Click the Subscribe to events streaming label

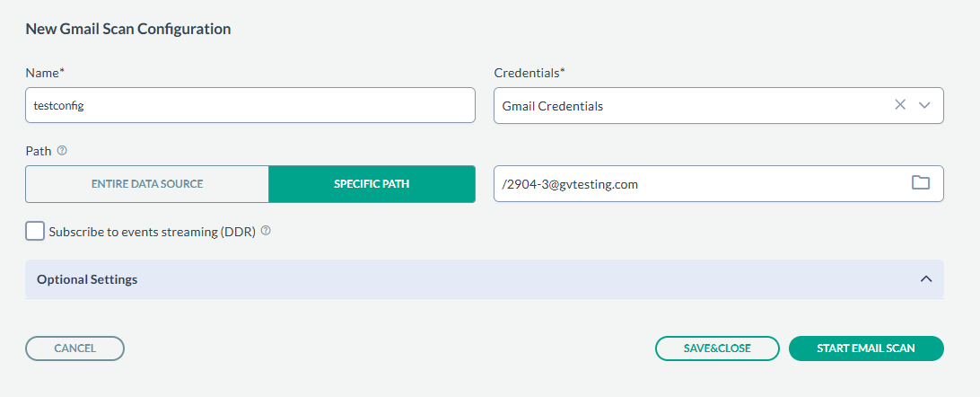click(153, 232)
